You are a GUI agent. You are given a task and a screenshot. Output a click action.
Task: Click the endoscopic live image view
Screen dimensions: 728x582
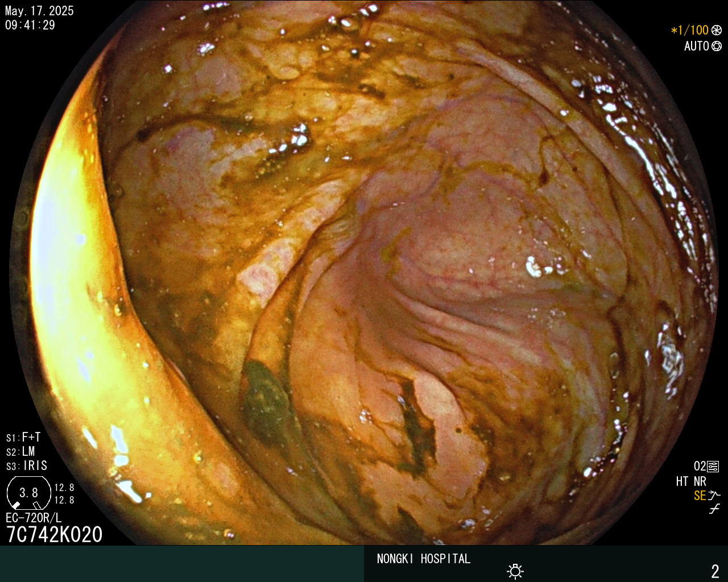(364, 273)
